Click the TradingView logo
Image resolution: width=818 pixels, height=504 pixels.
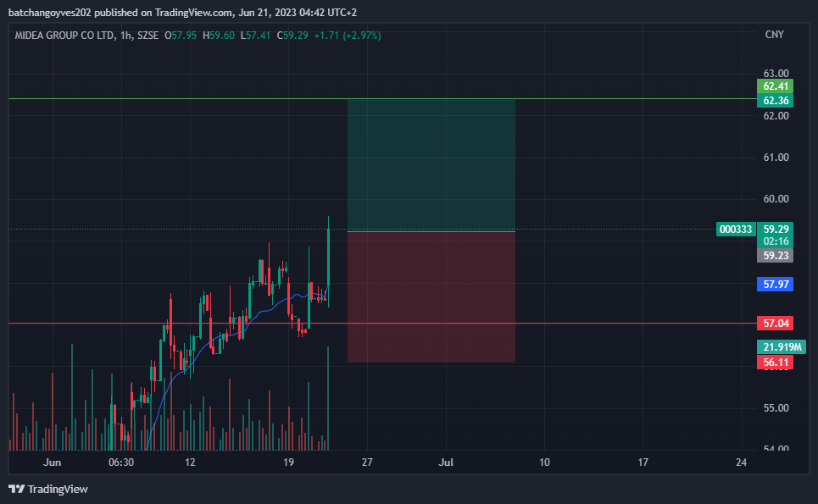(48, 489)
